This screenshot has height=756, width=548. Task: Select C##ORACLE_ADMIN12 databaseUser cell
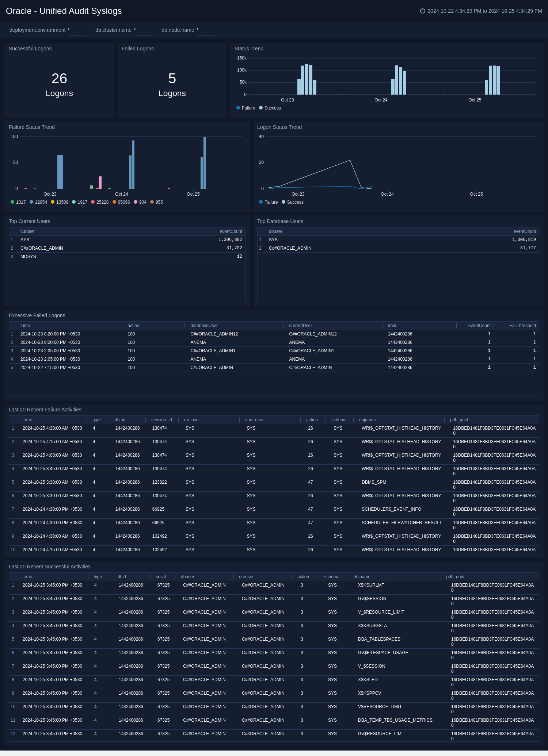214,334
